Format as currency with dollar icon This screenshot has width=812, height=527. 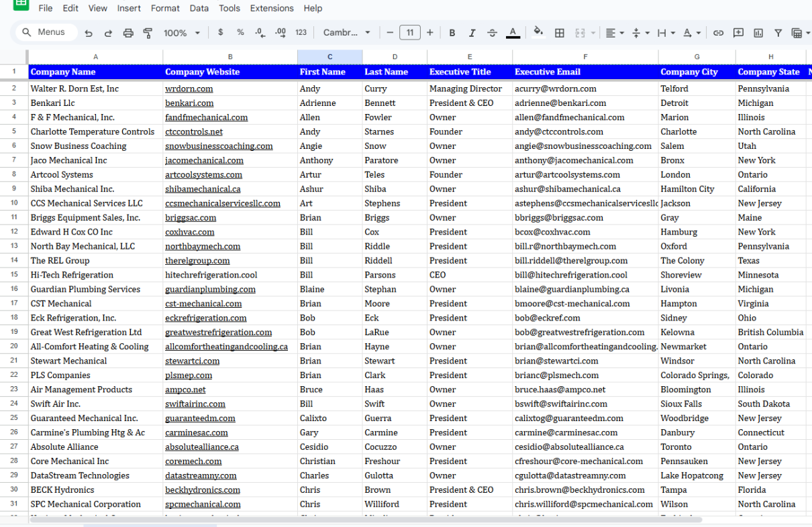click(221, 32)
